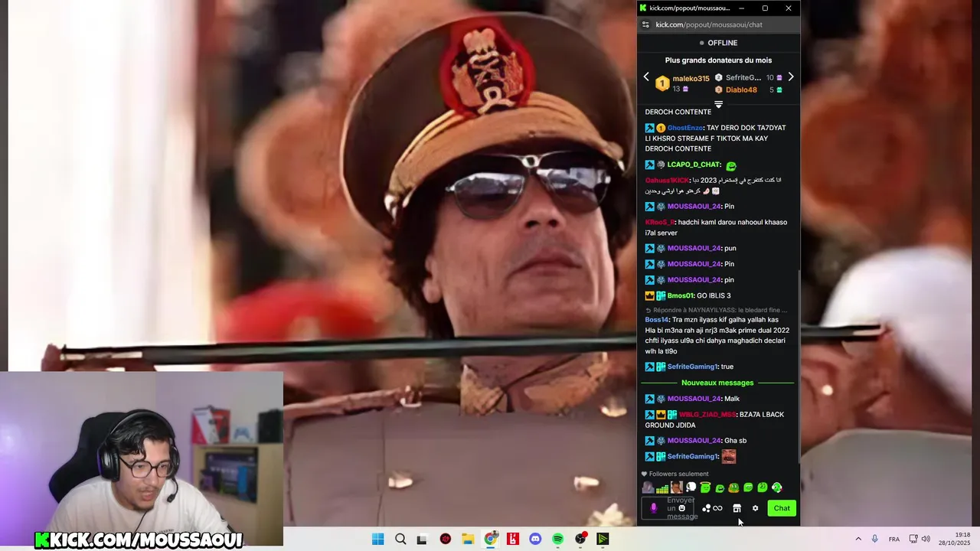The width and height of the screenshot is (980, 551).
Task: Click the chat address bar URL
Action: [709, 24]
